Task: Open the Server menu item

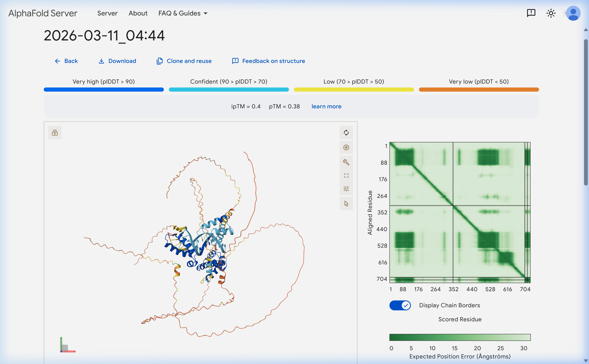Action: pos(107,13)
